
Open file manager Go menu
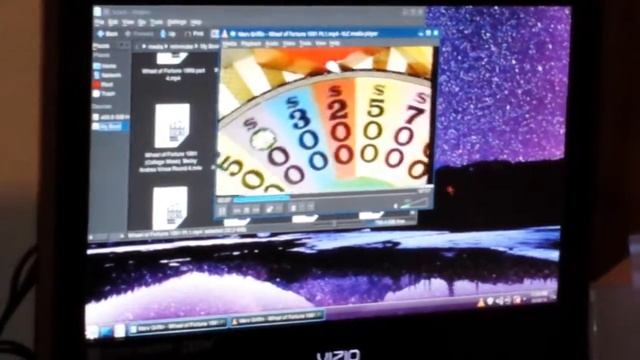pyautogui.click(x=142, y=22)
